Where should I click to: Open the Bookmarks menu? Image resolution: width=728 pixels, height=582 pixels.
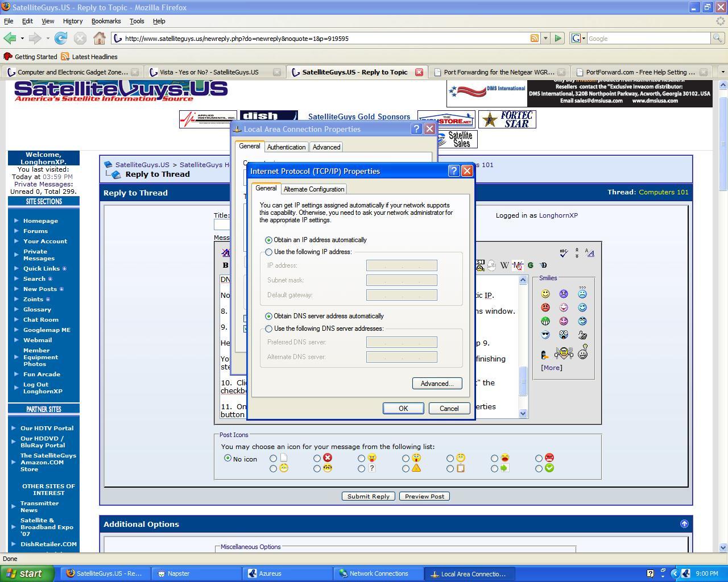(x=106, y=21)
